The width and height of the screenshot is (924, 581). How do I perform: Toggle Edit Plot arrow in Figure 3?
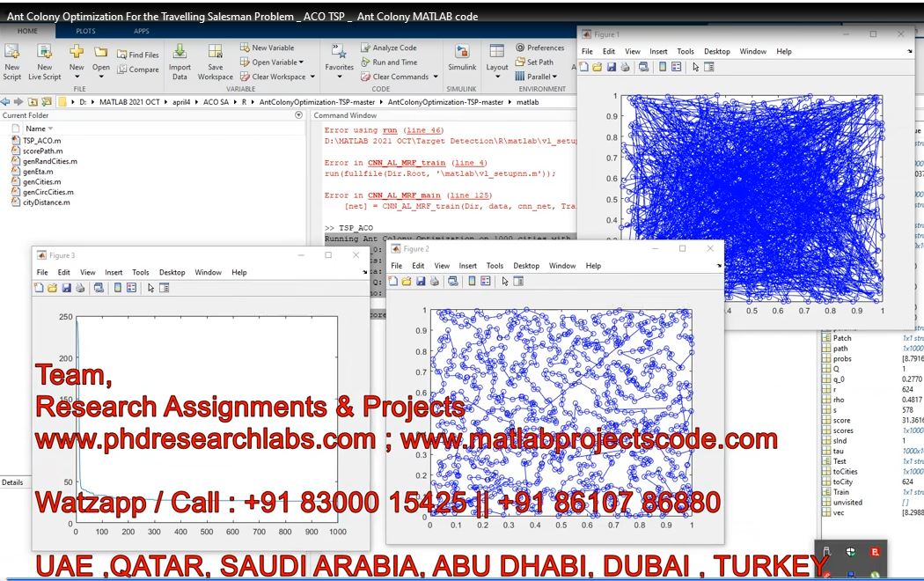[x=150, y=288]
